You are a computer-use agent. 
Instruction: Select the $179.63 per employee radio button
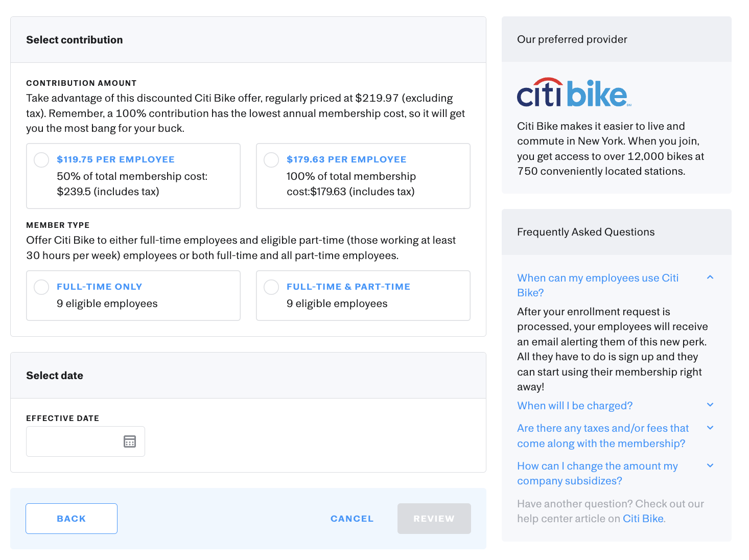click(x=271, y=159)
